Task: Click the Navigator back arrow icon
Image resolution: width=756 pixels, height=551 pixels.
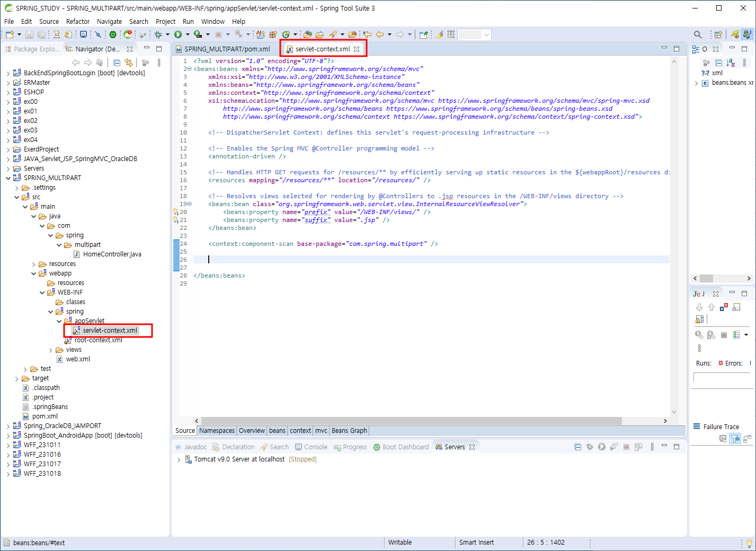Action: (76, 63)
